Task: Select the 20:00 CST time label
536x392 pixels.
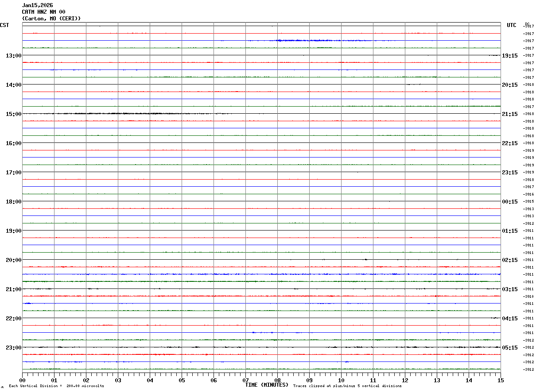Action: coord(13,260)
